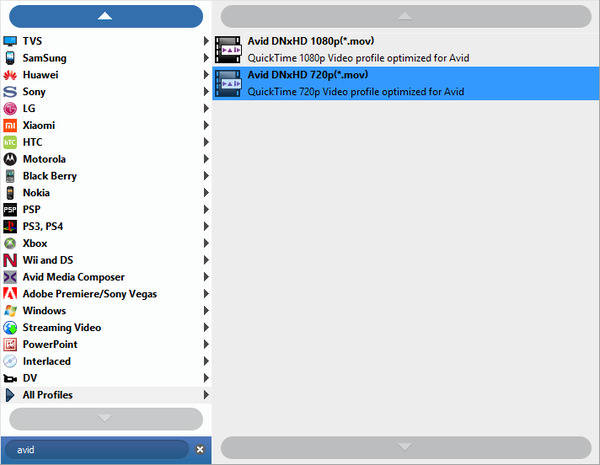The height and width of the screenshot is (465, 600).
Task: Click the SamSung phone icon
Action: tap(10, 58)
